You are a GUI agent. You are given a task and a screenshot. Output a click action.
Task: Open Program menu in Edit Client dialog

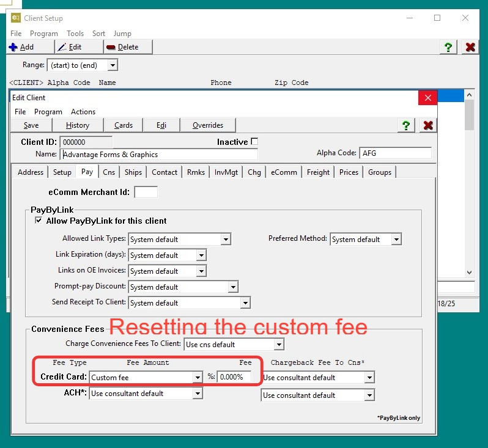(x=48, y=111)
